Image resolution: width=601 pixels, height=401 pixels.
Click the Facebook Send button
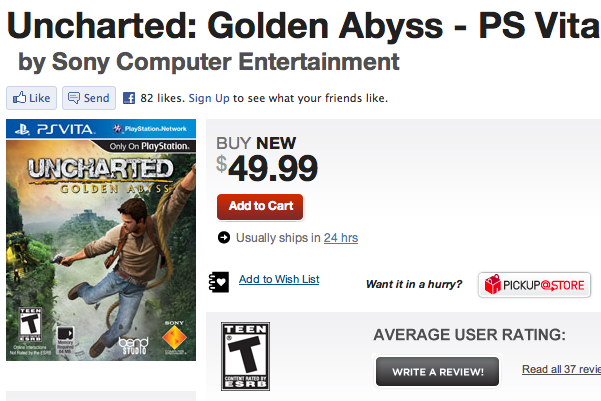[87, 98]
